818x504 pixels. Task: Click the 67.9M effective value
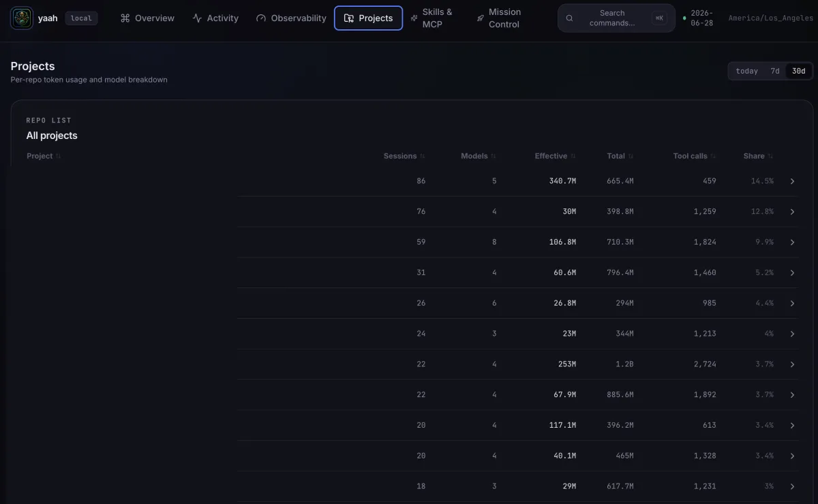pos(564,395)
